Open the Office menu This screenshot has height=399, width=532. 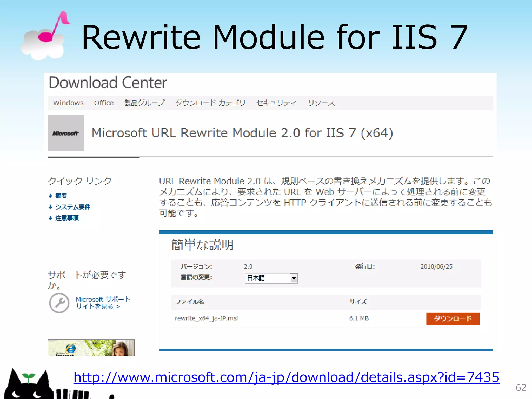coord(104,103)
